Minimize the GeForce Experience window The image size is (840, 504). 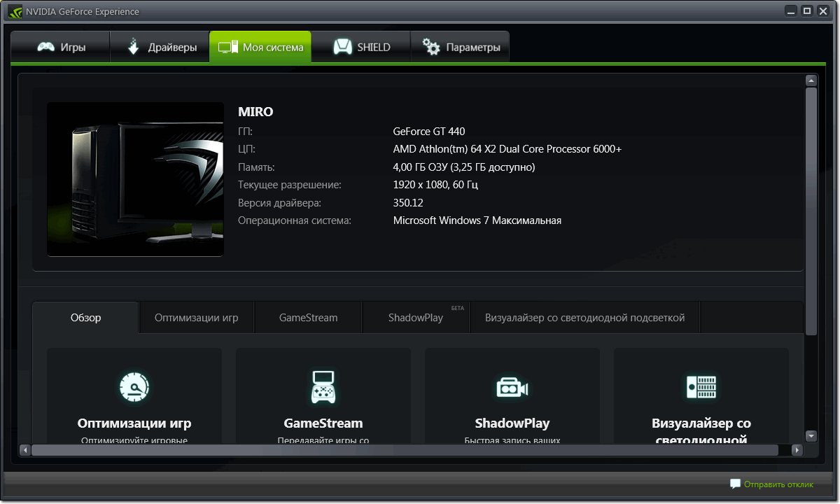click(791, 11)
